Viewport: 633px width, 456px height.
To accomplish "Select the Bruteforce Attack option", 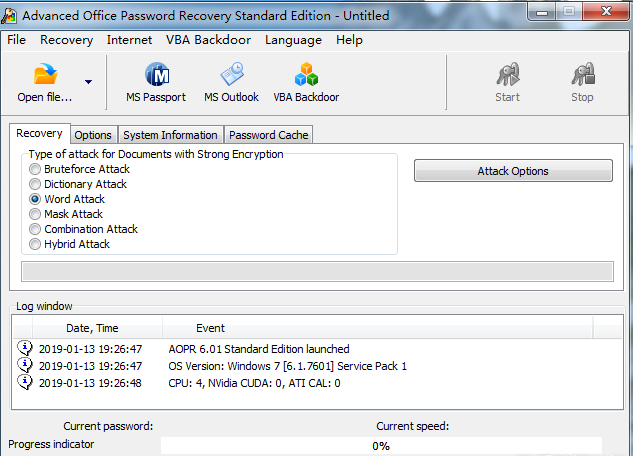I will click(x=36, y=169).
